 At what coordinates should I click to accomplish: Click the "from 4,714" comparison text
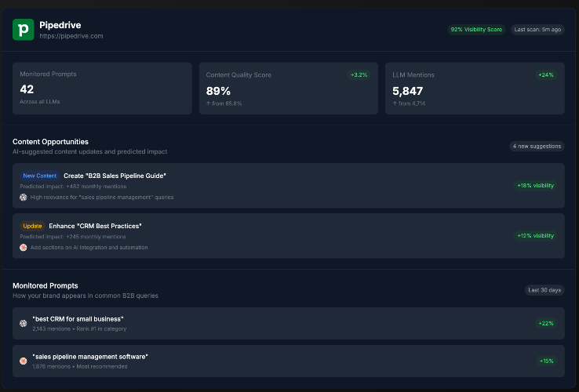pyautogui.click(x=409, y=103)
